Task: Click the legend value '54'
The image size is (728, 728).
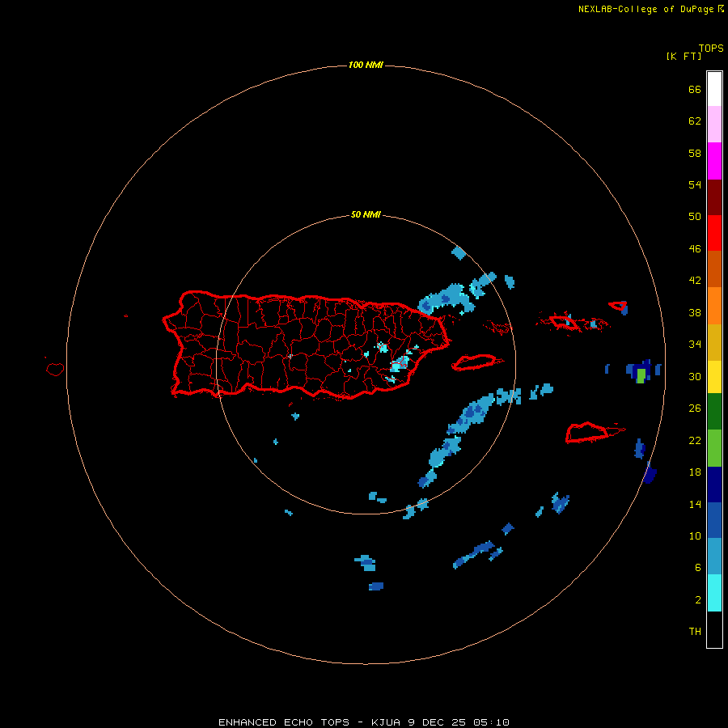Action: (x=695, y=184)
